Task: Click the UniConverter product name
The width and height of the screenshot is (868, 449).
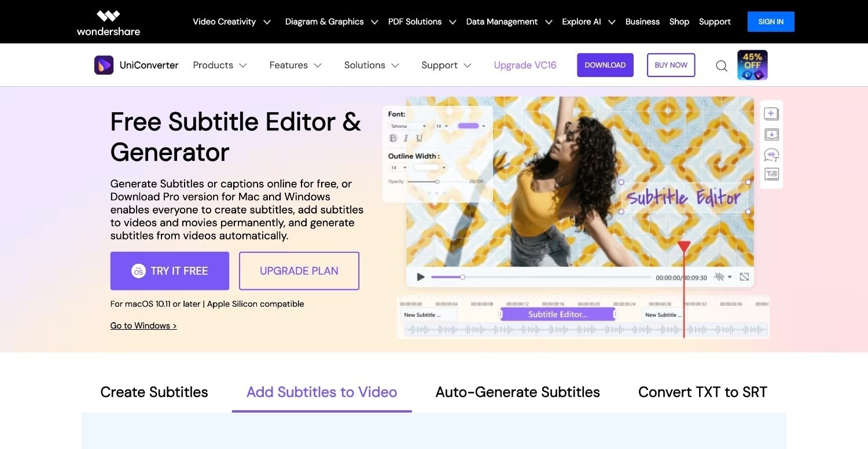Action: point(149,65)
